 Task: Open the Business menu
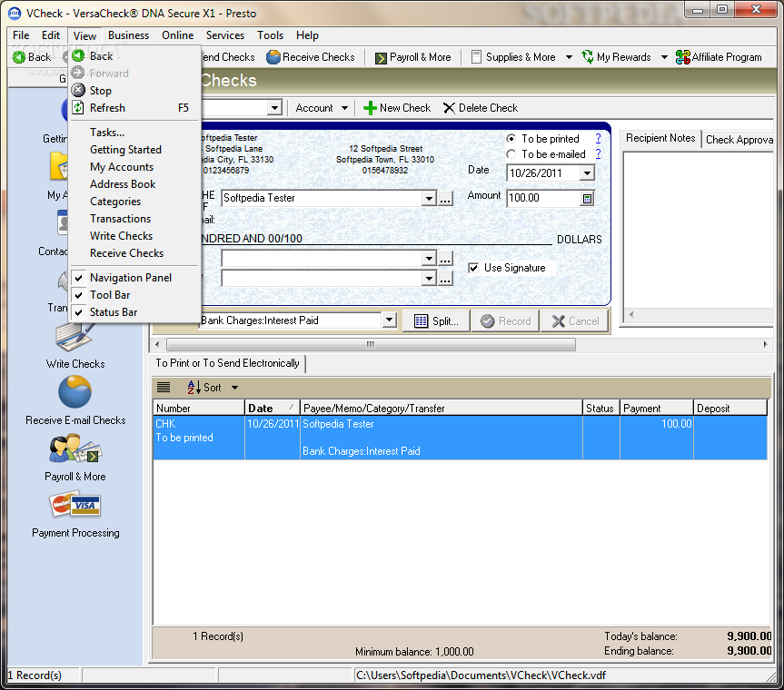128,35
